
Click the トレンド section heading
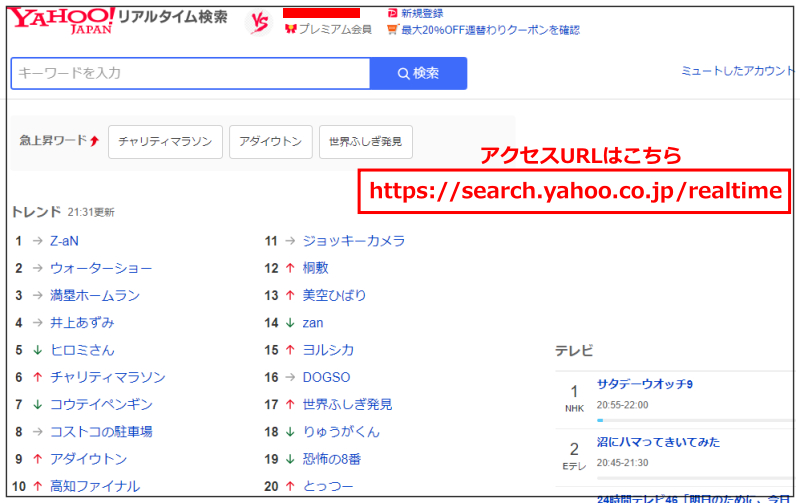(36, 212)
